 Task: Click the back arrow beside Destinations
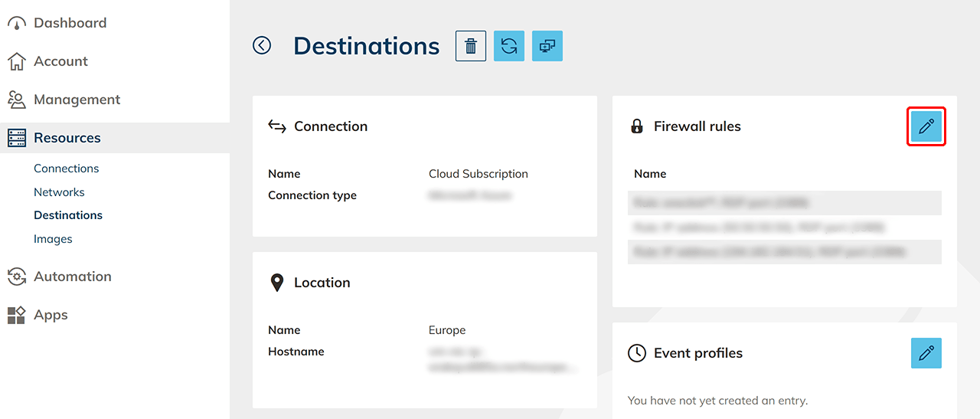[x=262, y=46]
